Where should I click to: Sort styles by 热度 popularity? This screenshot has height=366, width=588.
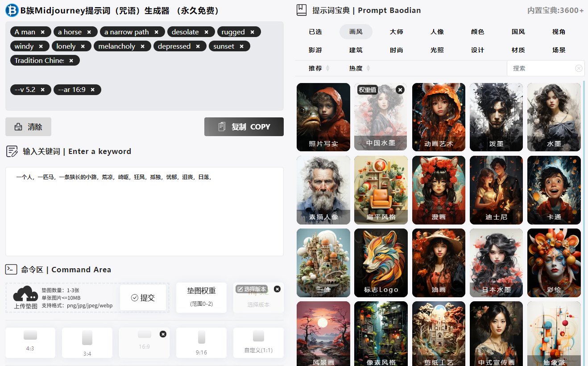coord(360,68)
